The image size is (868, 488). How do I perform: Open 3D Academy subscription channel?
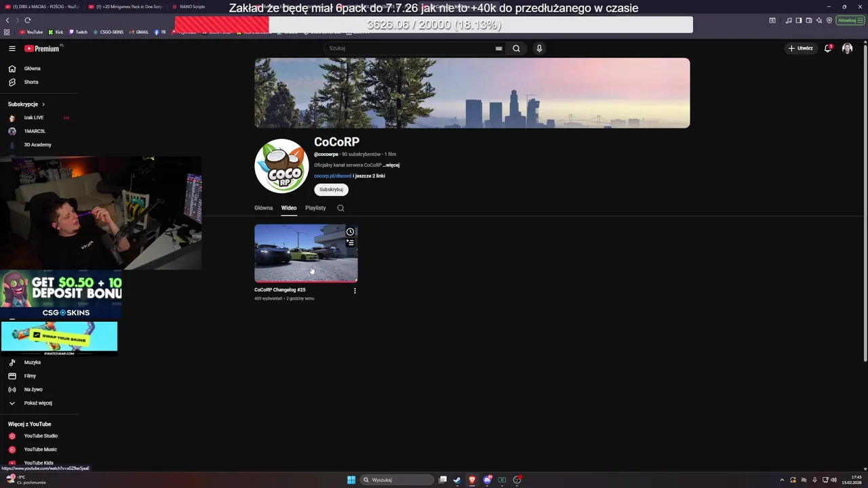[37, 145]
